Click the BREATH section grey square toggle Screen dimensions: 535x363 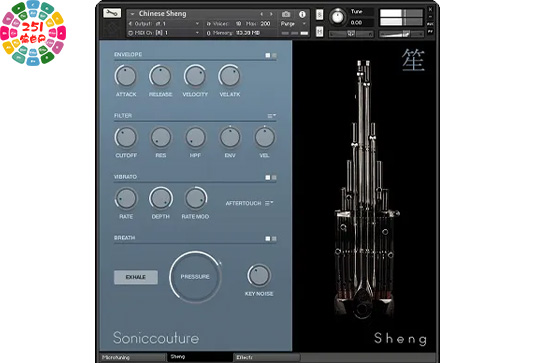pos(274,238)
